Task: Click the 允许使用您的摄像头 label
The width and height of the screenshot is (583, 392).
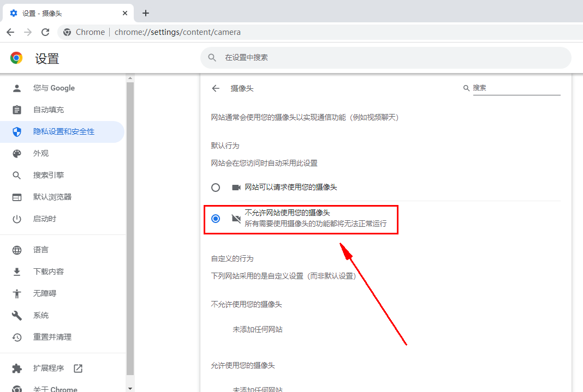Action: point(243,366)
